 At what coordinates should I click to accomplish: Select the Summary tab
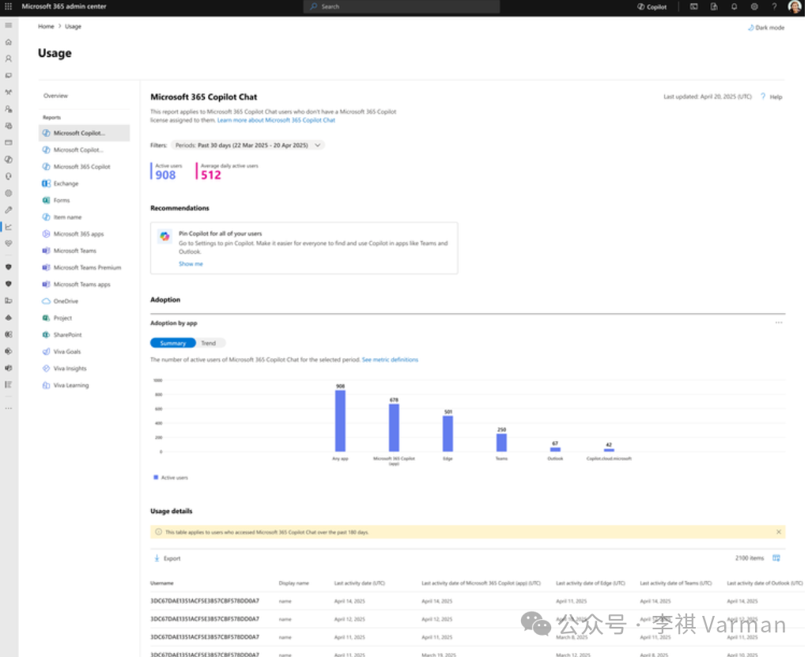coord(173,343)
